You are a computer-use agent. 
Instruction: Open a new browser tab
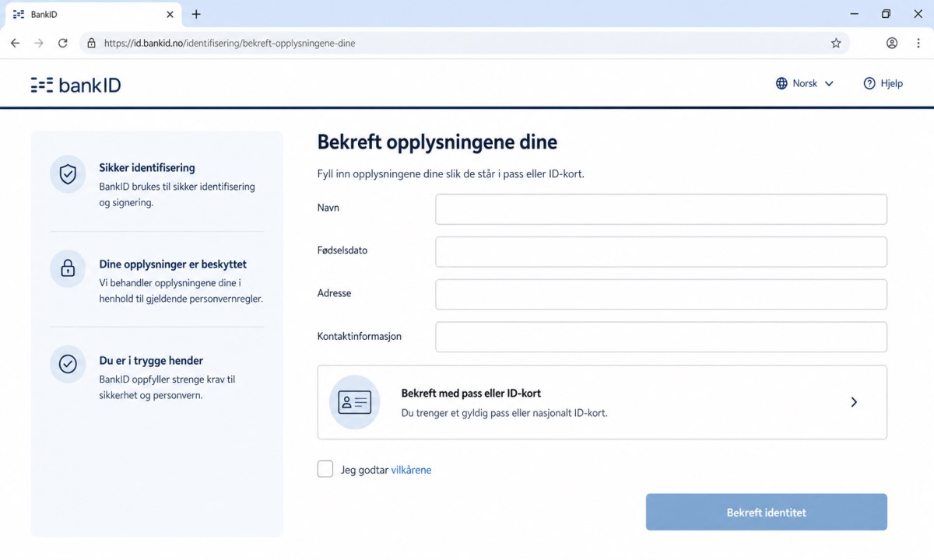click(x=196, y=14)
